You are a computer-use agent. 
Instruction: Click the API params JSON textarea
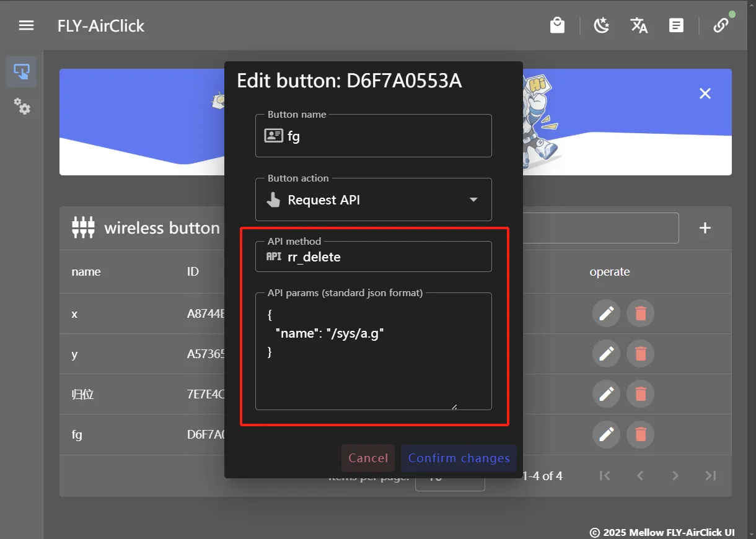[373, 366]
